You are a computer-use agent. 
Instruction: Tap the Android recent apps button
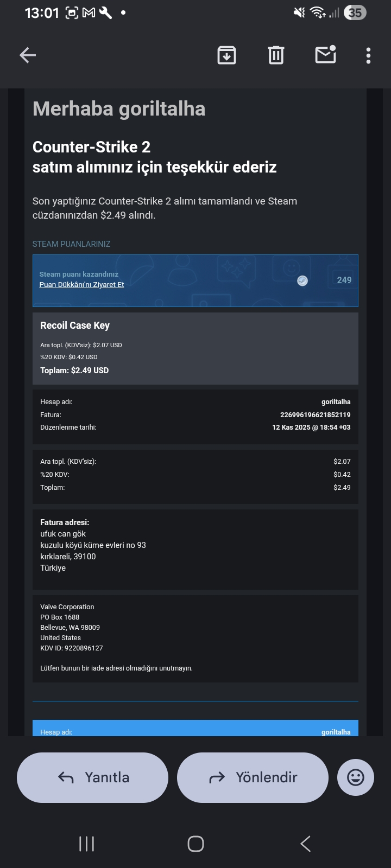click(x=86, y=844)
